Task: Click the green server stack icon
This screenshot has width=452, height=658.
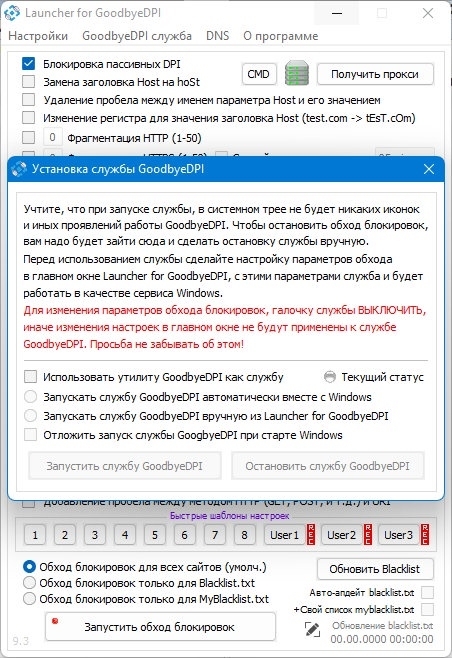Action: (x=297, y=73)
